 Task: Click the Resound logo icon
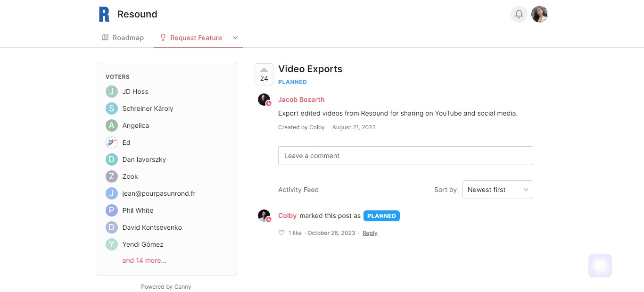pyautogui.click(x=104, y=14)
